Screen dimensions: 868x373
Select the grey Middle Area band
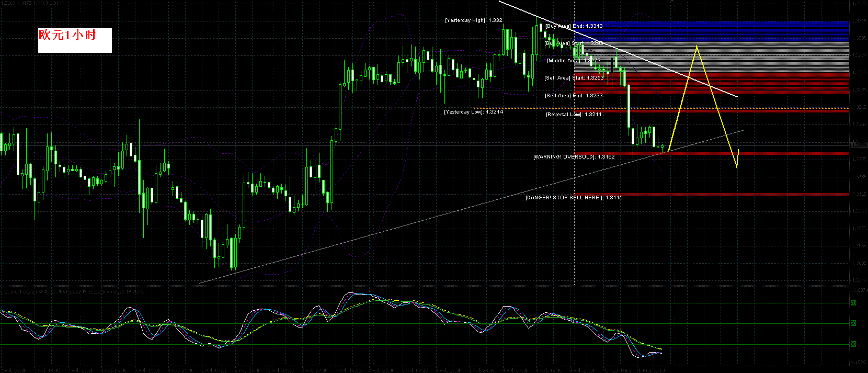712,58
